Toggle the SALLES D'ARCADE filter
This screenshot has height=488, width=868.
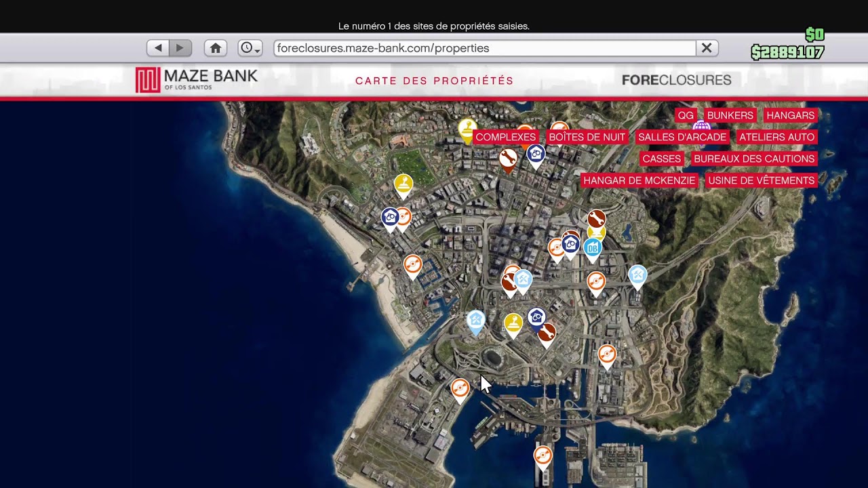[x=682, y=137]
